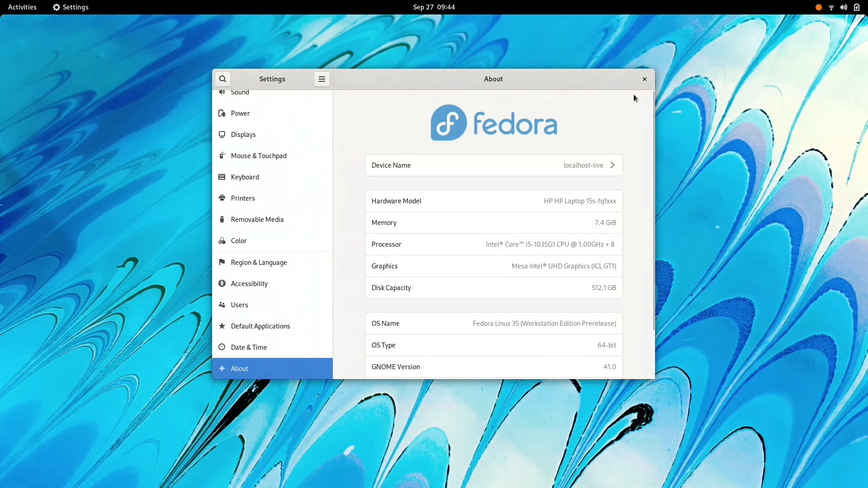
Task: Click the Date & Time clock icon
Action: 222,347
